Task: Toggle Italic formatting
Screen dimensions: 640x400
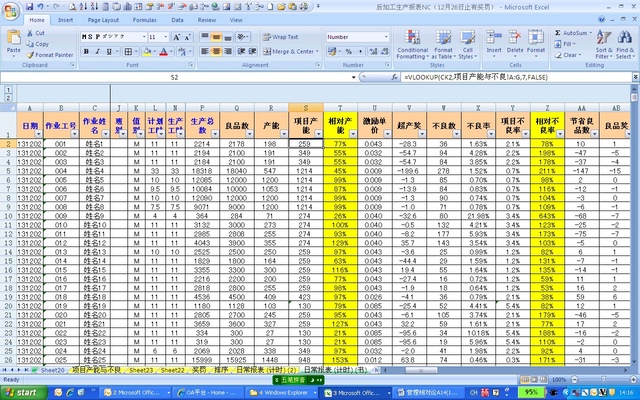Action: pos(95,51)
